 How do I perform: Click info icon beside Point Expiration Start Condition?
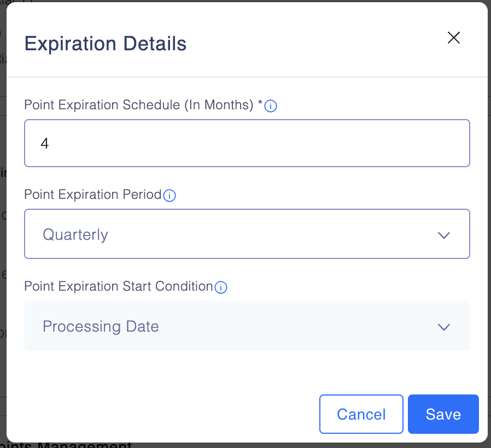221,287
